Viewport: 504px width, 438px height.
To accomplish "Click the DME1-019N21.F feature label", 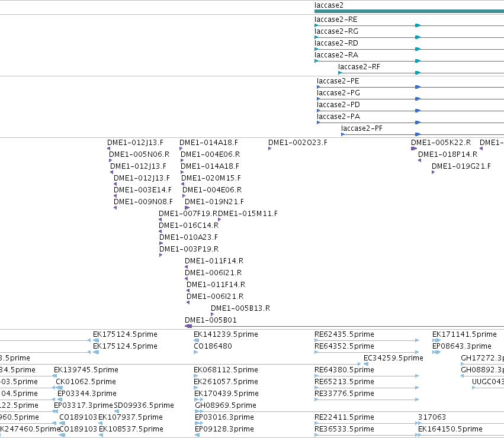I will pyautogui.click(x=214, y=202).
